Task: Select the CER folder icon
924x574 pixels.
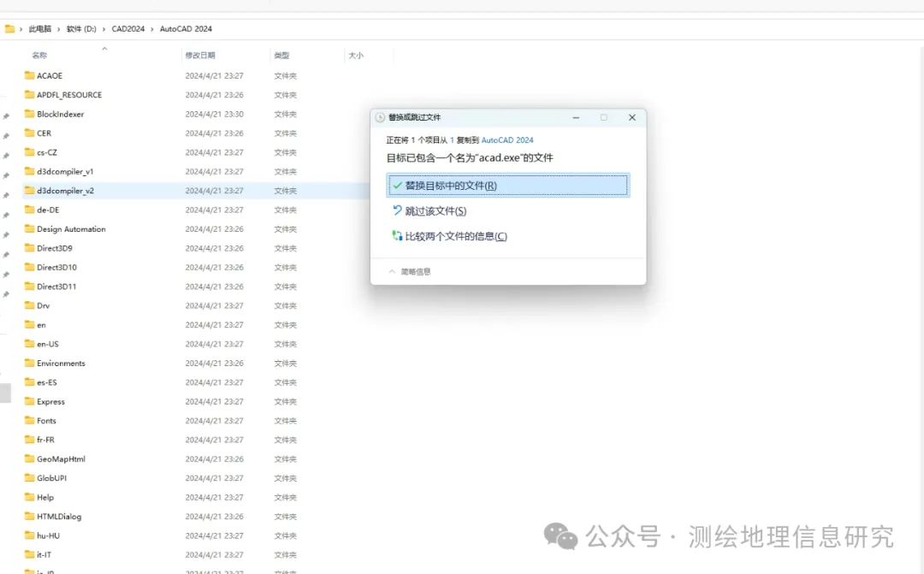Action: (x=29, y=133)
